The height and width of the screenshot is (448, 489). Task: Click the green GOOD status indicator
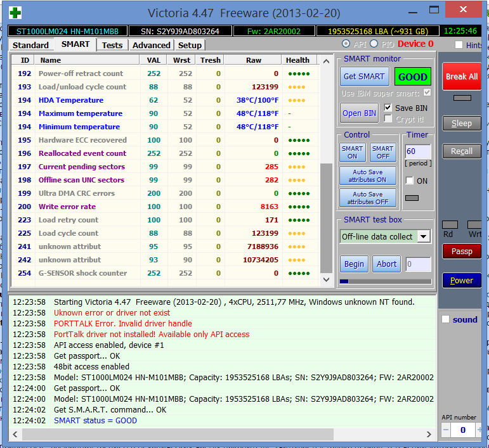[x=413, y=77]
